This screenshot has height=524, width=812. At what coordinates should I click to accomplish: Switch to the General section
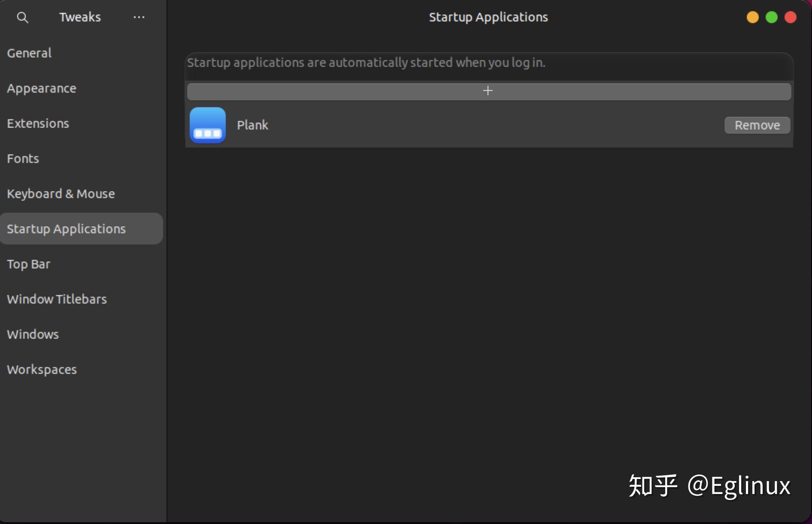click(x=29, y=53)
